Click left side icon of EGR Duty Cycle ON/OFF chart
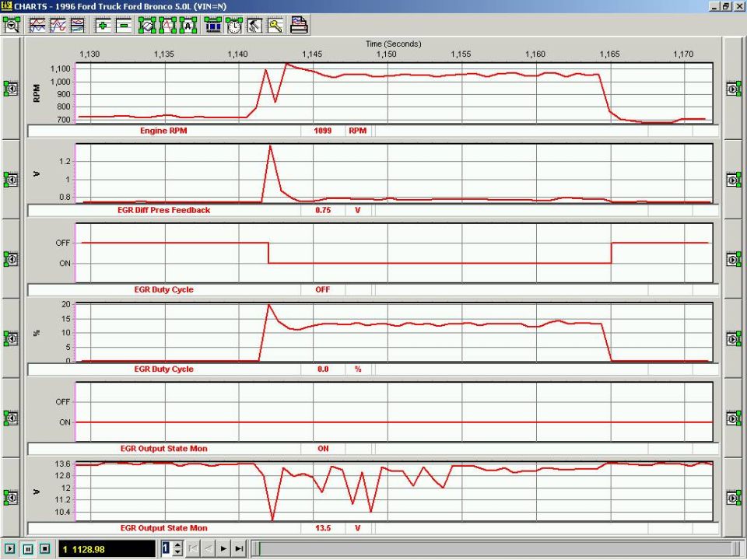The width and height of the screenshot is (747, 560). click(x=11, y=259)
